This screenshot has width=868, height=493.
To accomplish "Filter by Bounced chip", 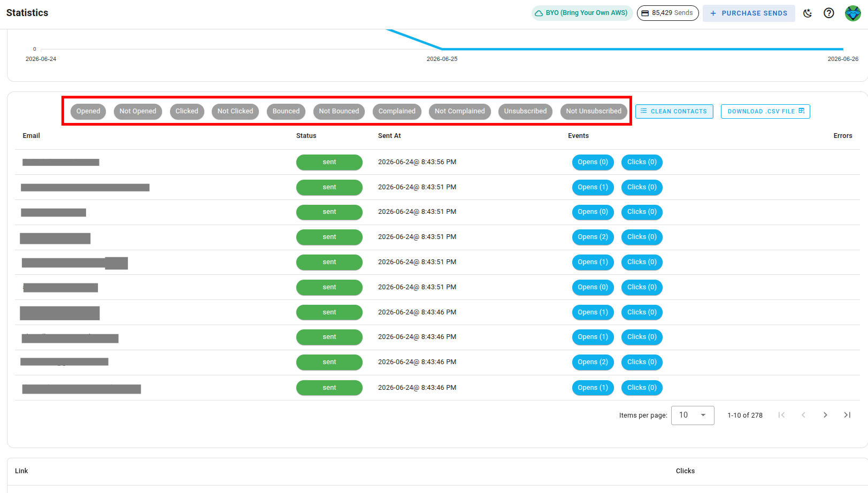I will pyautogui.click(x=286, y=111).
